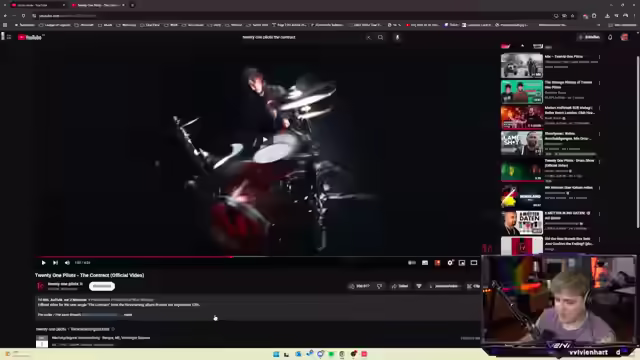Open the twenty one pilots channel name link
Screen dimensions: 640x360
65,284
